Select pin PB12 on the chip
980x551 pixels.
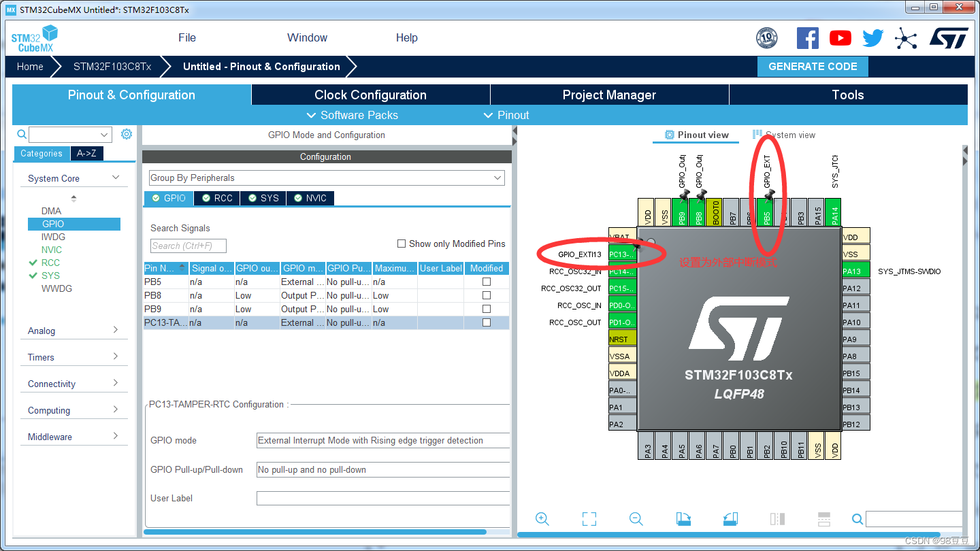tap(855, 424)
